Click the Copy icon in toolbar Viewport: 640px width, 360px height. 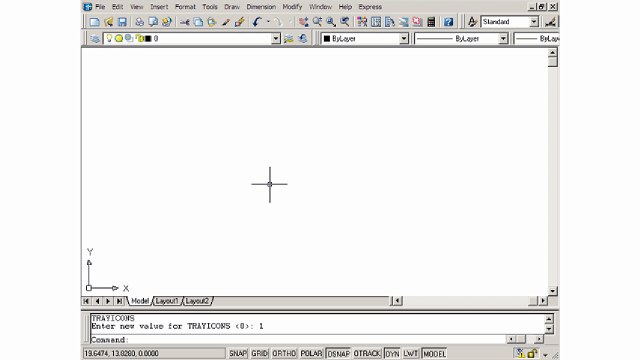198,22
